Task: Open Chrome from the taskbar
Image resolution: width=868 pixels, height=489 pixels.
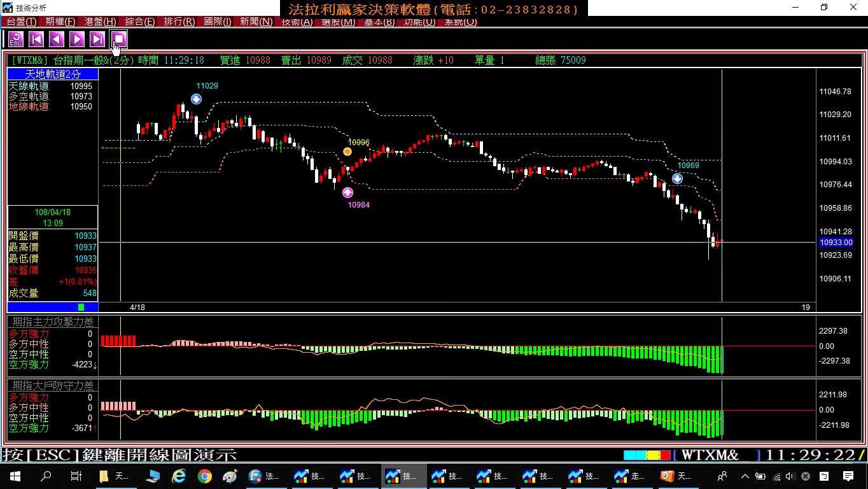Action: 204,476
